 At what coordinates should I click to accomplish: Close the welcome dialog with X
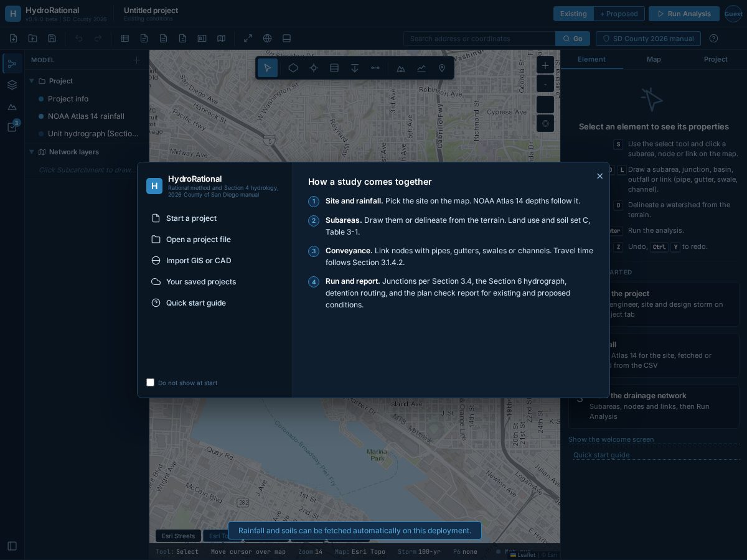tap(600, 176)
